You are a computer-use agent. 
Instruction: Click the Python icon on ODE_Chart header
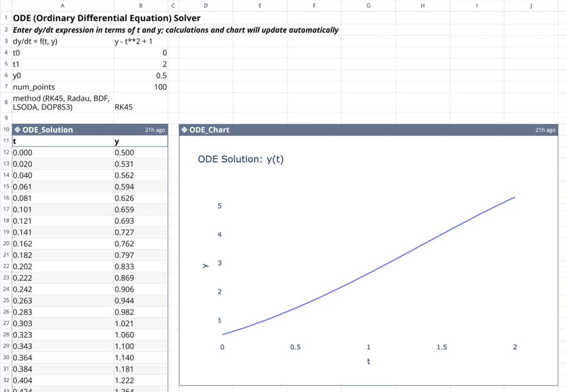pos(184,130)
